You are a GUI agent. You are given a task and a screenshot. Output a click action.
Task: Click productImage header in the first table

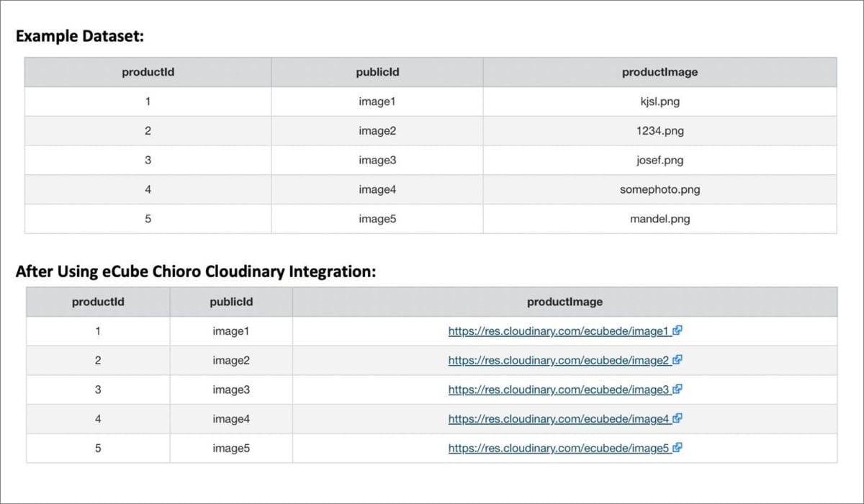pos(660,72)
